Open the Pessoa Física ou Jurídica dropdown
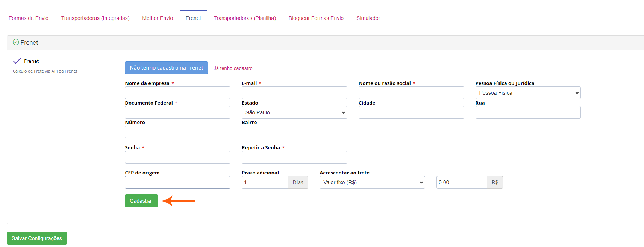 coord(528,93)
